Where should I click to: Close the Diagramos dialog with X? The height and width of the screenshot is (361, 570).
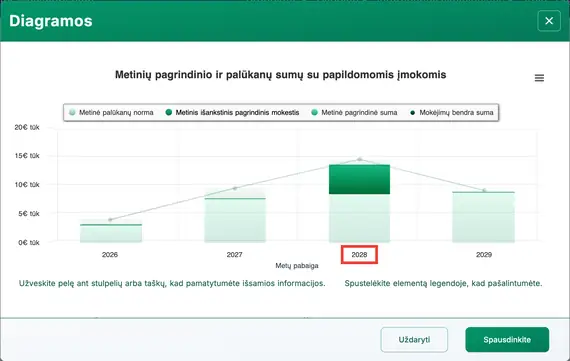[x=549, y=21]
